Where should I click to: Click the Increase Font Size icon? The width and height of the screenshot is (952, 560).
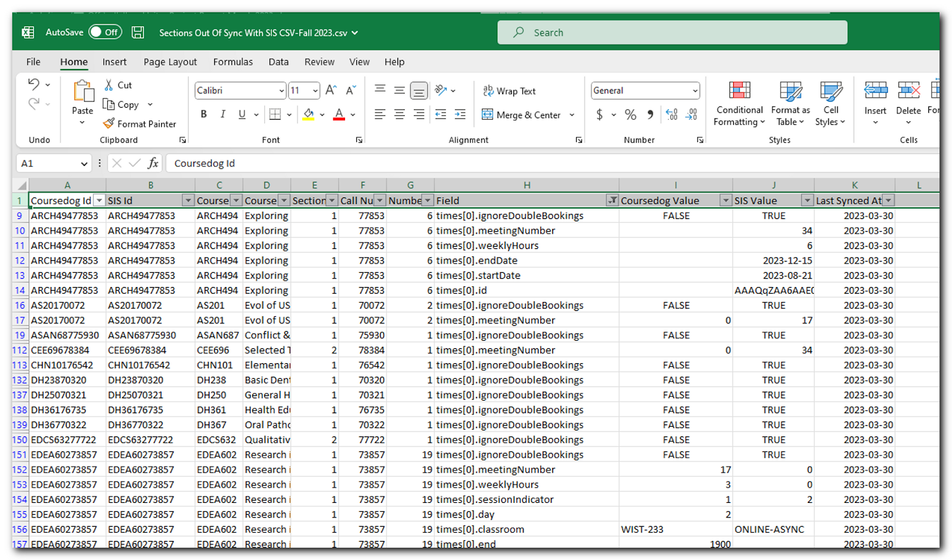[x=331, y=90]
